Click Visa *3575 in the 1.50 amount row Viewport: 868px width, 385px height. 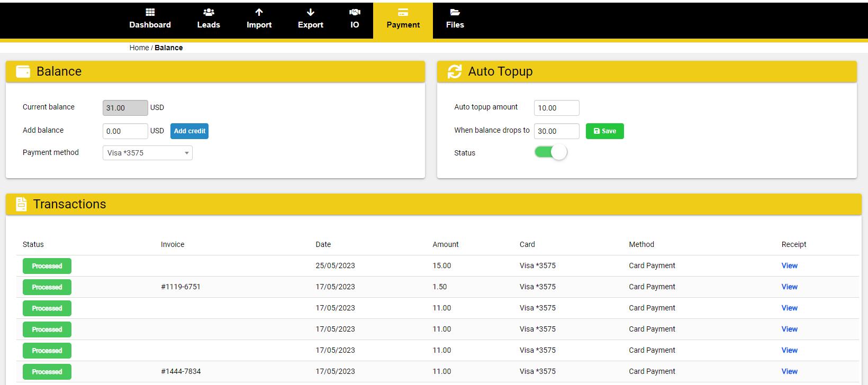tap(538, 287)
